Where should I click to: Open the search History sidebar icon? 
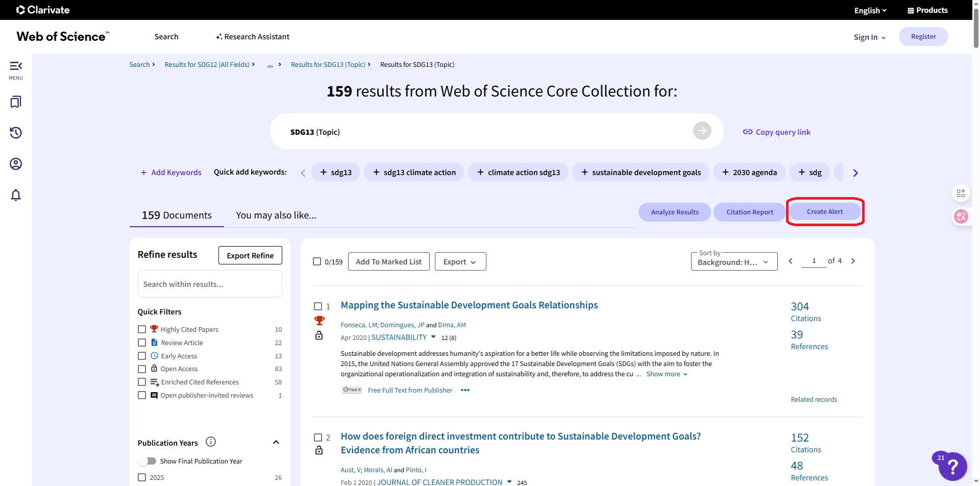(16, 133)
